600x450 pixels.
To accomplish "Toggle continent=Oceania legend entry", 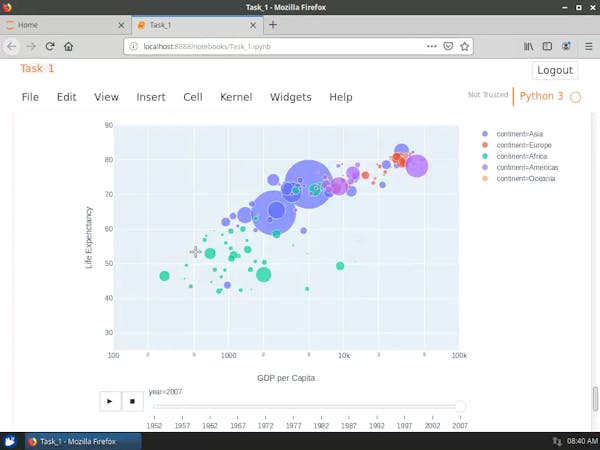I will (525, 178).
